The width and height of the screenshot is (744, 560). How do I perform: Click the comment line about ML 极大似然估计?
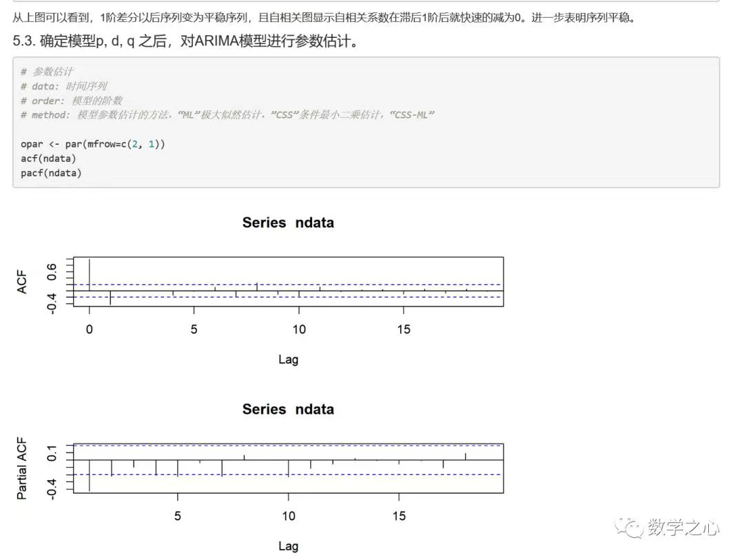pos(227,114)
